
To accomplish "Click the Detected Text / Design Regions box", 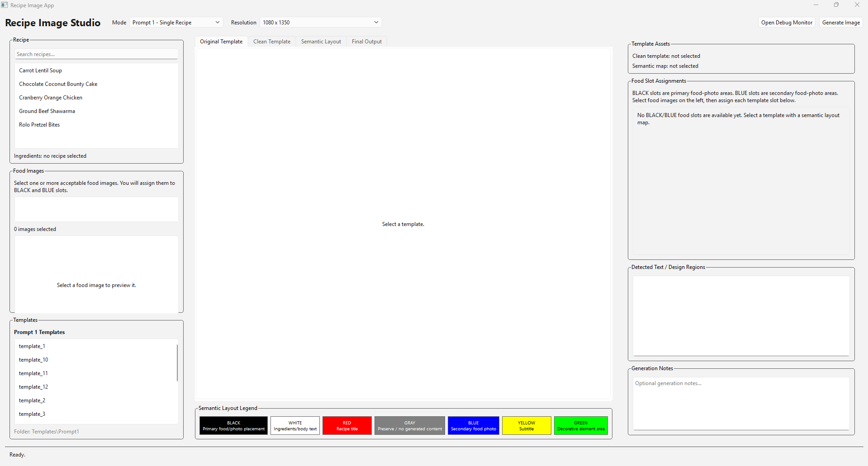I will (741, 316).
